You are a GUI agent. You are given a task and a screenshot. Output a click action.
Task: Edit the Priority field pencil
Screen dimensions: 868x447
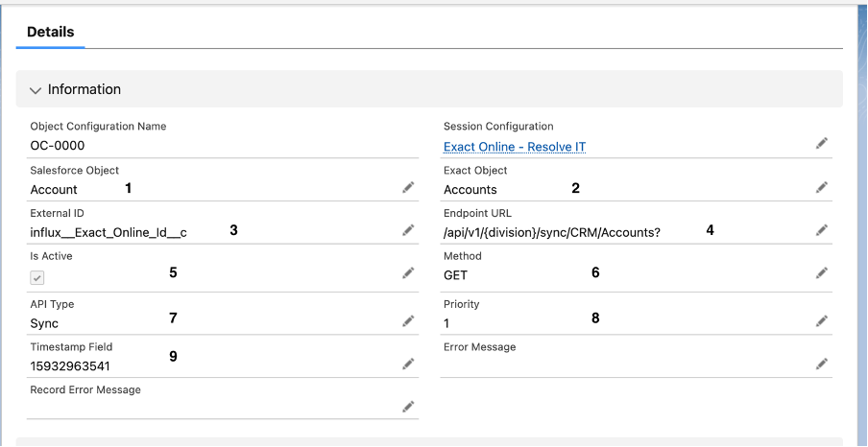pyautogui.click(x=822, y=320)
